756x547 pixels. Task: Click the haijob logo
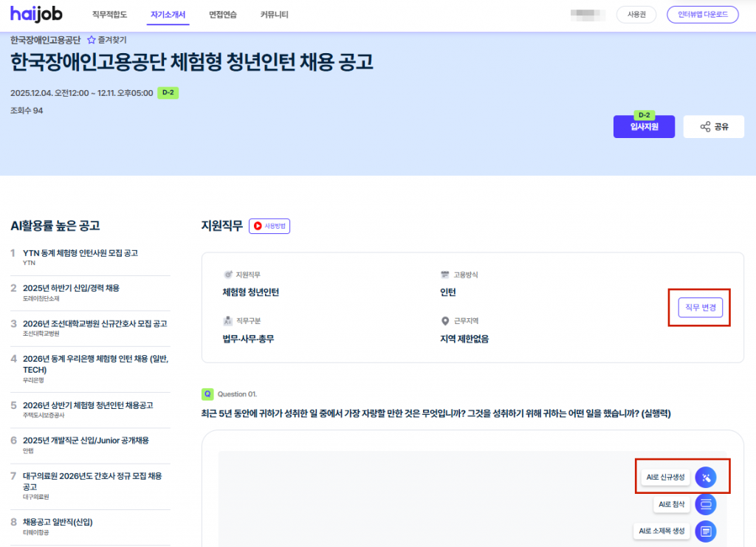[35, 14]
